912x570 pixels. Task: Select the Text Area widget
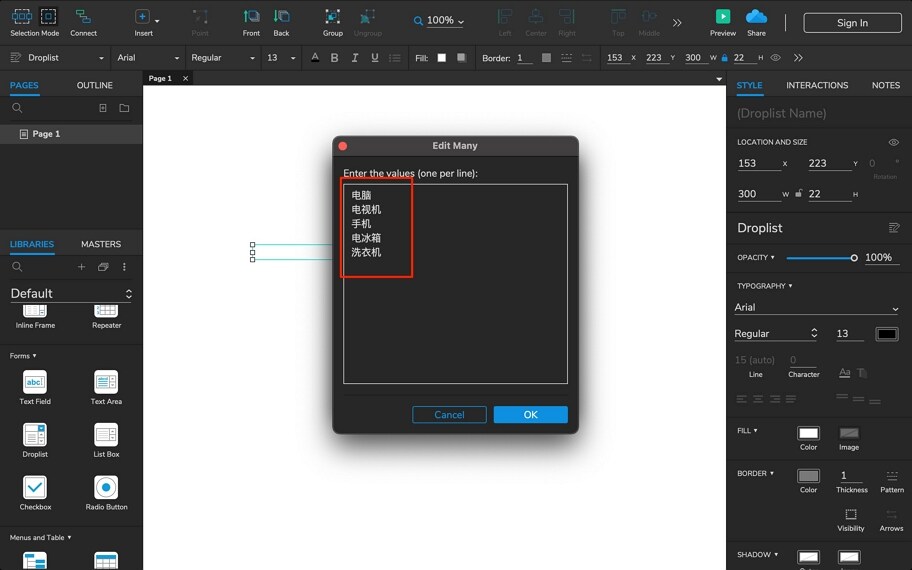pos(106,387)
